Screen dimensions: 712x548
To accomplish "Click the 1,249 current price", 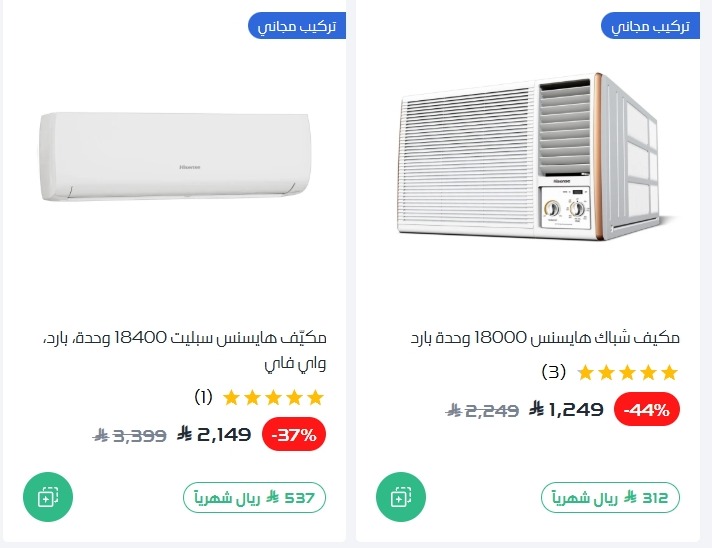I will tap(567, 409).
